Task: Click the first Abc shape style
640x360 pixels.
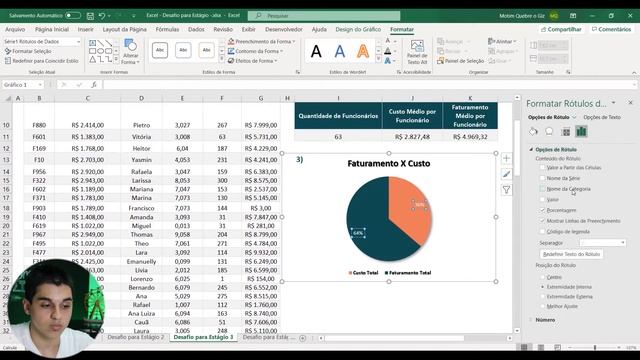Action: pyautogui.click(x=160, y=50)
